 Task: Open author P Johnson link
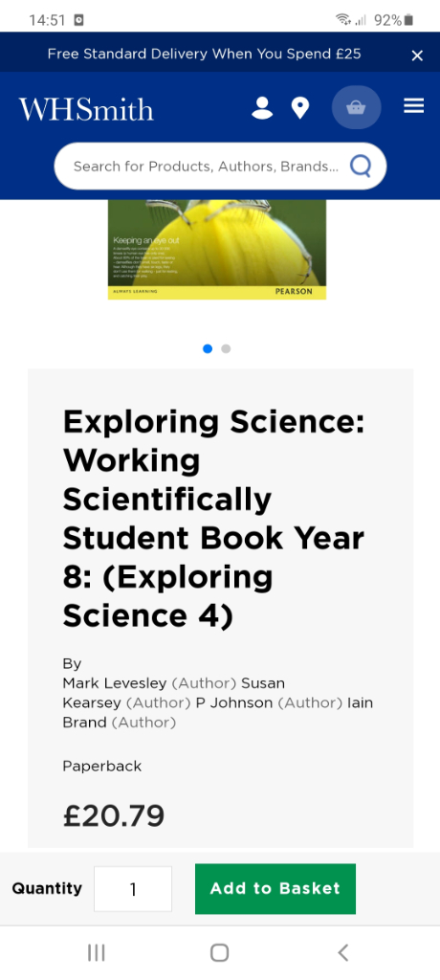click(x=234, y=702)
